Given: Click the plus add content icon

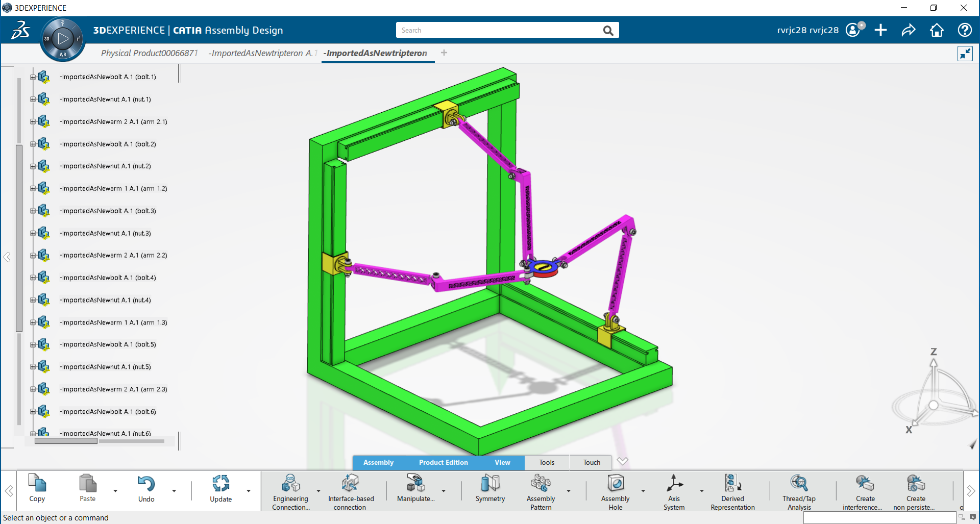Looking at the screenshot, I should point(880,30).
